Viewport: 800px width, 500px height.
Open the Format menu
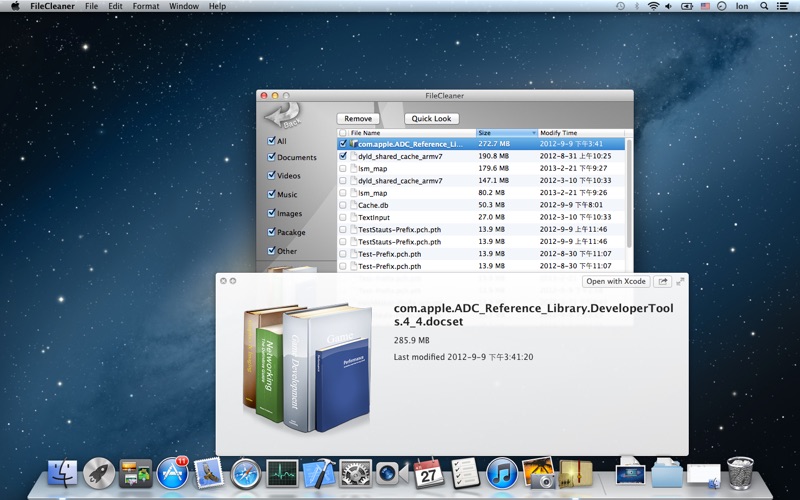[146, 6]
